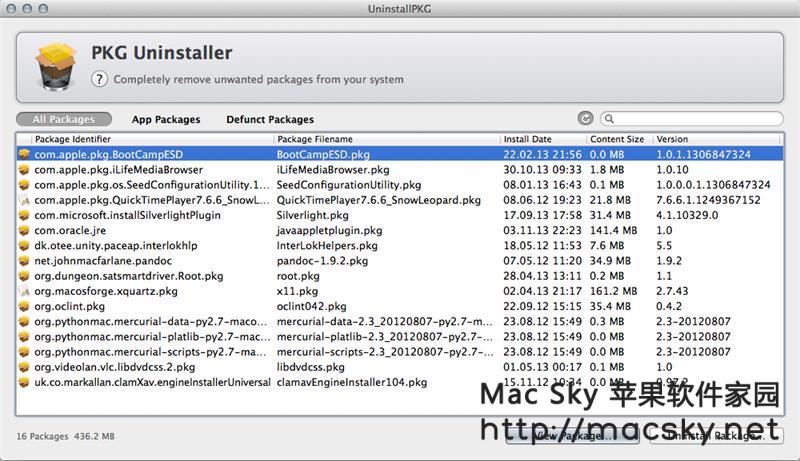800x461 pixels.
Task: Click package icon for SeedConfigurationUtility row
Action: pyautogui.click(x=24, y=185)
